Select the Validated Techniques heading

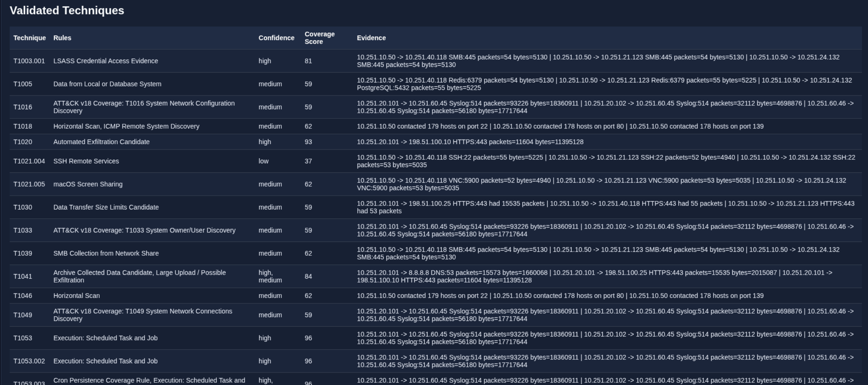[x=67, y=10]
